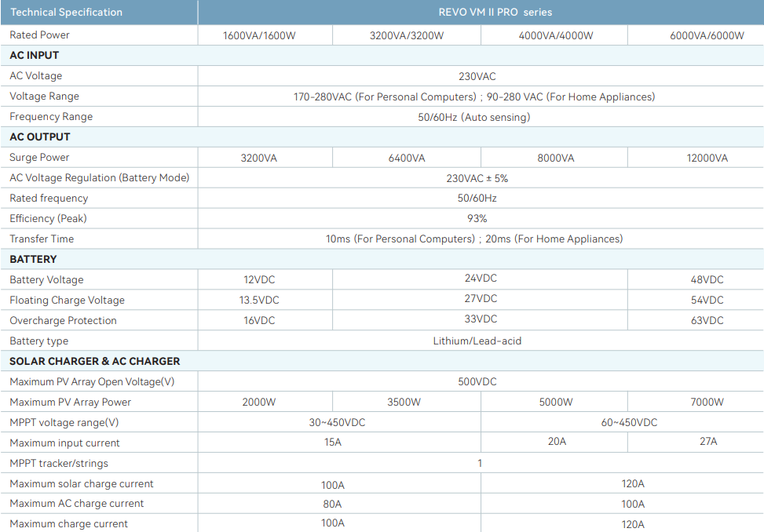This screenshot has height=532, width=764.
Task: Select the "13.5VDC" floating charge value
Action: 259,301
